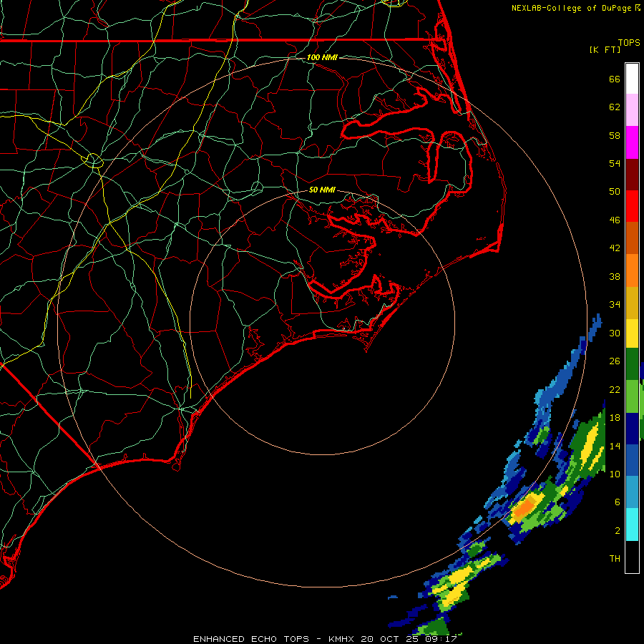
Task: Click the 50 NMI range ring label
Action: pos(322,190)
